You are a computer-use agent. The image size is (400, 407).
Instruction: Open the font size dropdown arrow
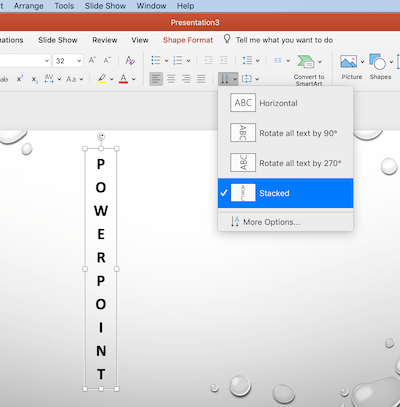(79, 61)
